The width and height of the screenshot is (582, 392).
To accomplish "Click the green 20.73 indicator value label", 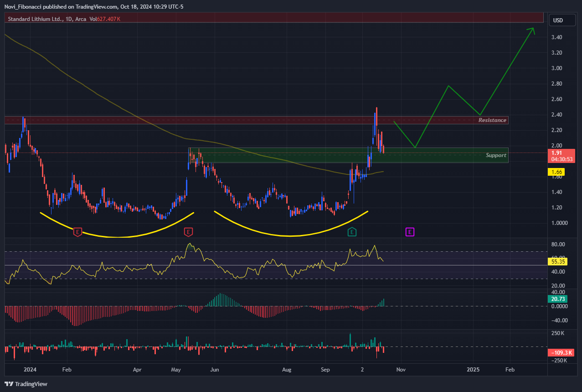I will coord(559,298).
